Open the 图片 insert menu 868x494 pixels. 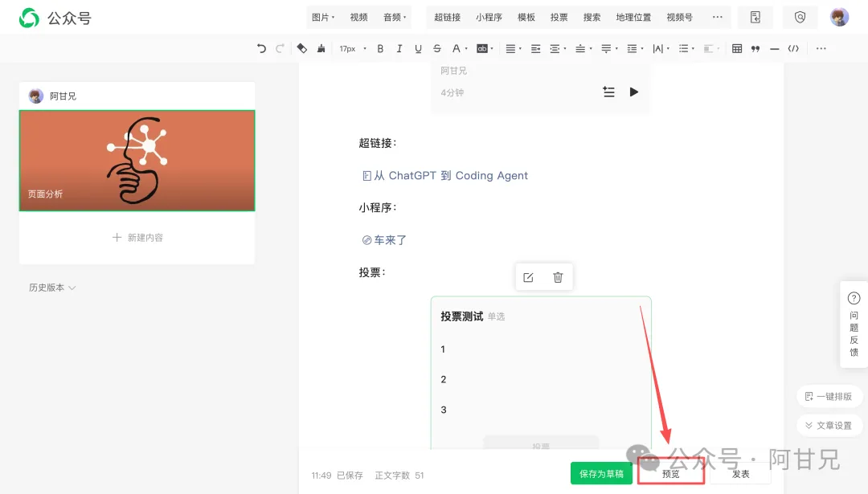323,17
